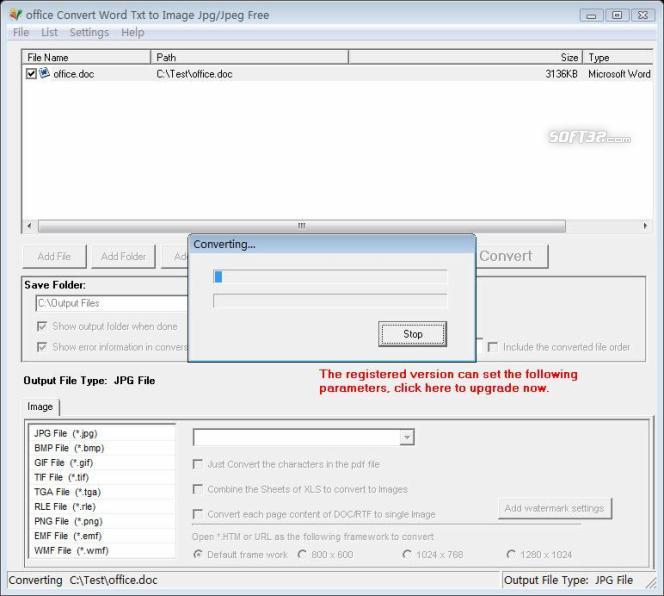The image size is (664, 596).
Task: Select JPG File (*.jpg) output type
Action: pos(102,433)
